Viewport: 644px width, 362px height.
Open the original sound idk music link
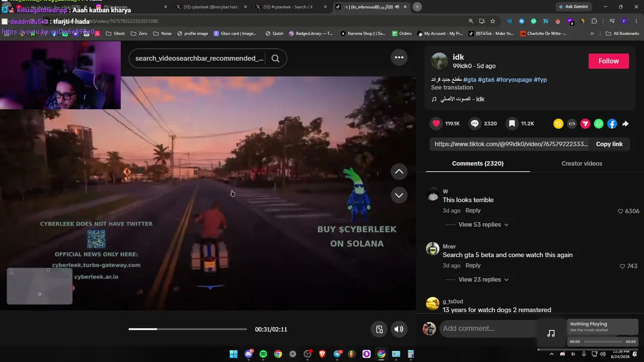click(457, 99)
